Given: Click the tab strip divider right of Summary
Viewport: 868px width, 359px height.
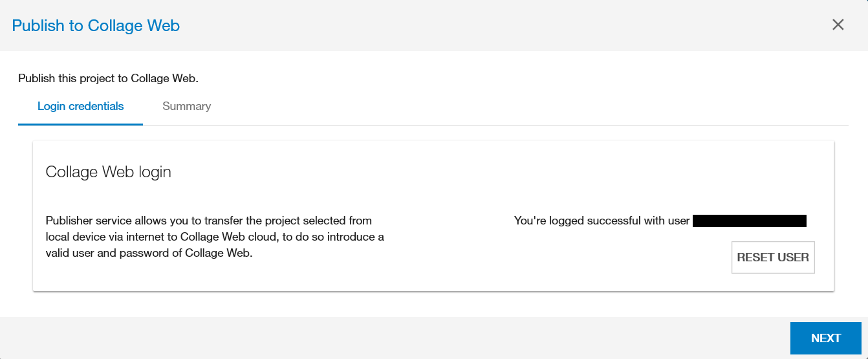Looking at the screenshot, I should pos(517,125).
